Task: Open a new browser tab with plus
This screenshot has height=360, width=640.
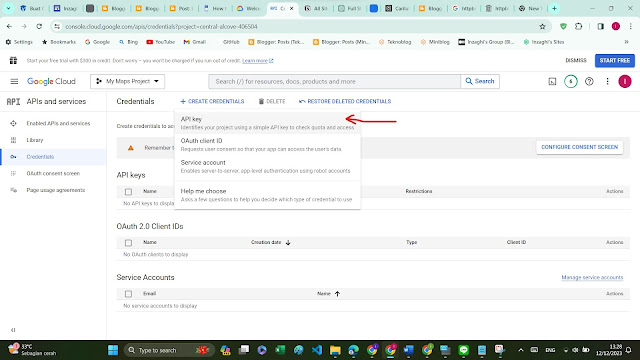Action: pyautogui.click(x=554, y=8)
